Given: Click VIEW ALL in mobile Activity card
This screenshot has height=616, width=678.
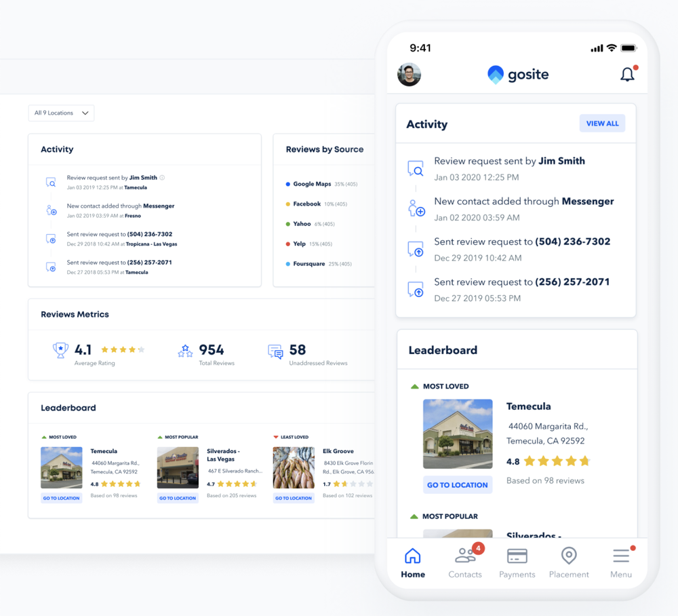Looking at the screenshot, I should [x=602, y=123].
